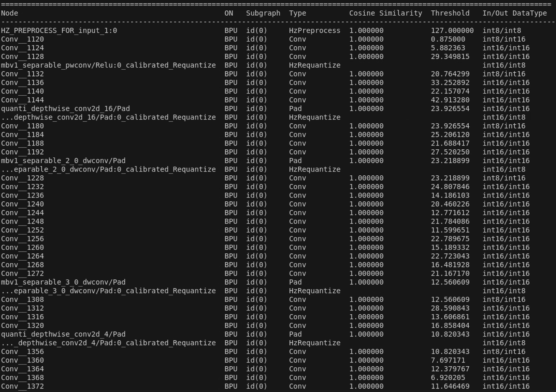Click the quanti_depthwise_conv2d_16/Pad node name
Viewport: 556px width, 392px height.
tap(65, 109)
